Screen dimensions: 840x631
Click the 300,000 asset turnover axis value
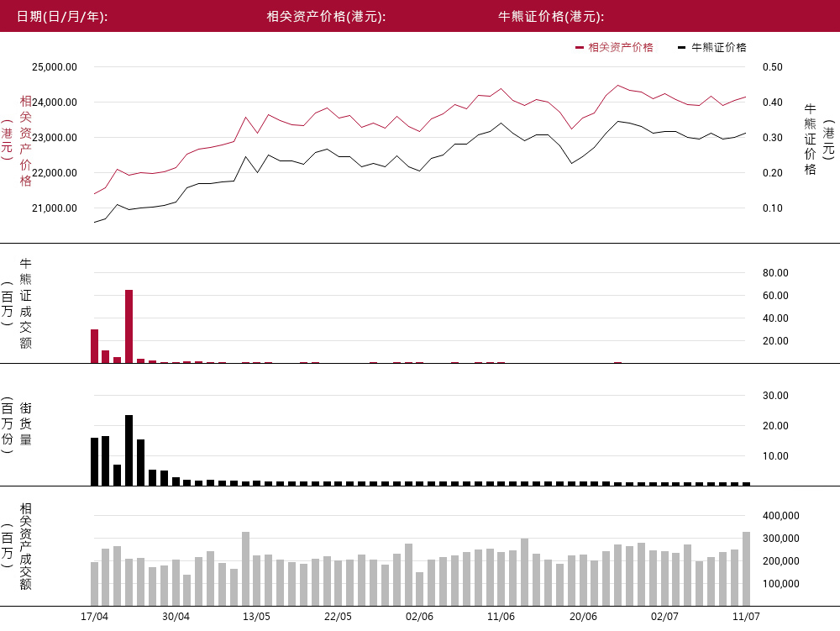[x=780, y=539]
